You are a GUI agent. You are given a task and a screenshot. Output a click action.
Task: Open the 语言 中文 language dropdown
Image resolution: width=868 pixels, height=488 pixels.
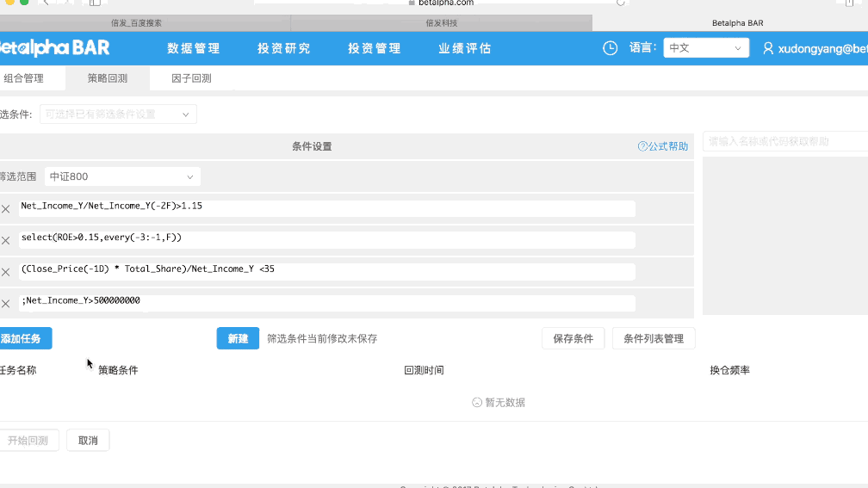tap(706, 48)
